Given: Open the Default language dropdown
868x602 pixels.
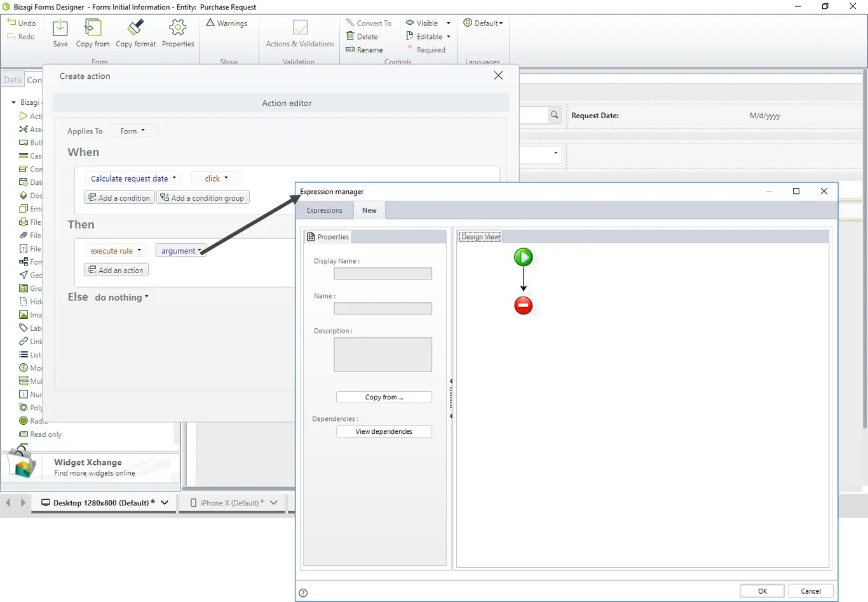Looking at the screenshot, I should (x=483, y=23).
